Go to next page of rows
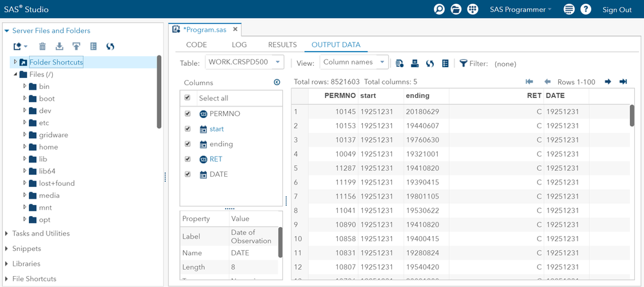Screen dimensions: 644x287 pos(608,82)
